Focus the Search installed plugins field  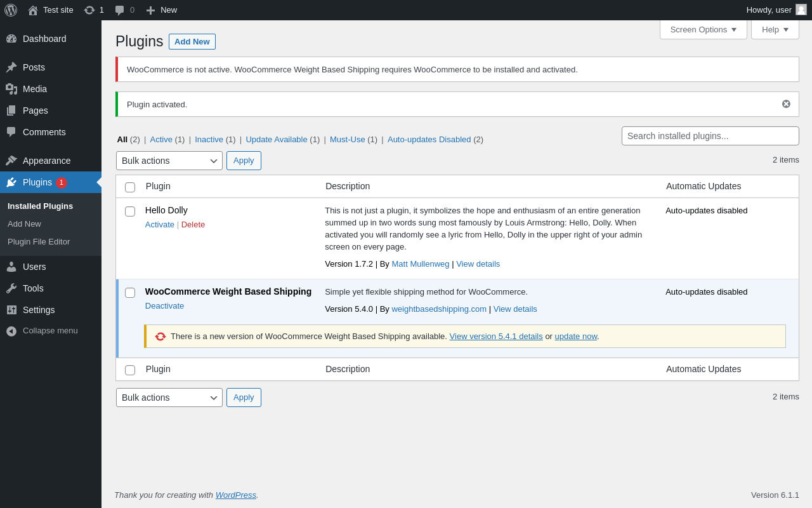tap(710, 136)
